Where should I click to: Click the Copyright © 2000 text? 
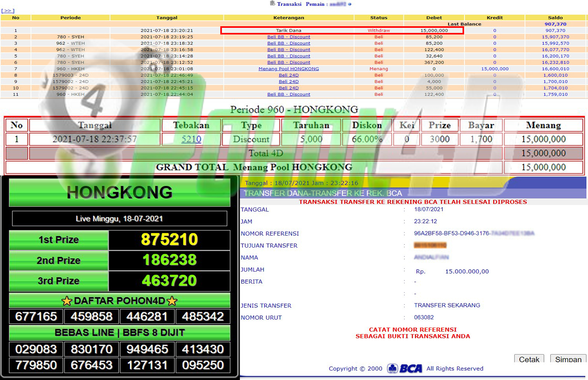[355, 369]
